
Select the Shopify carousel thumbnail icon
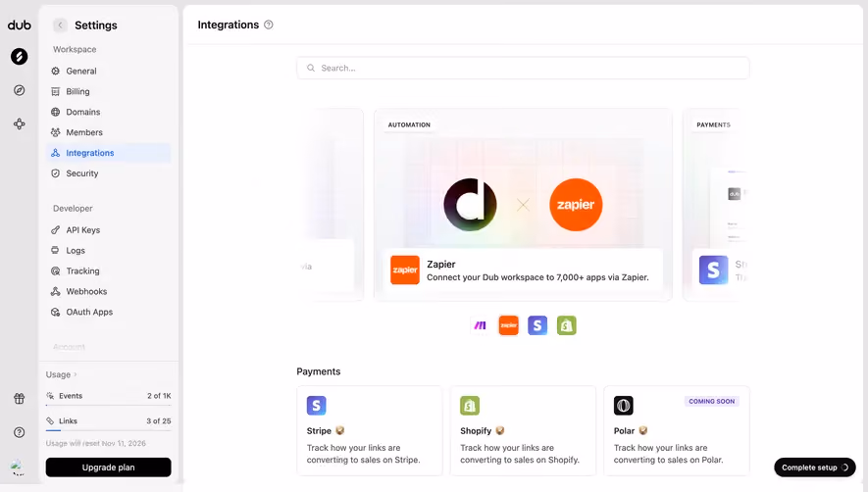566,325
